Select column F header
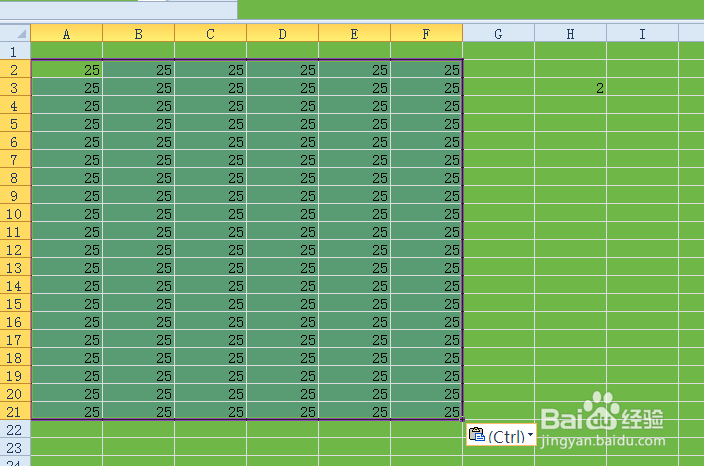Screen dimensions: 704x466 click(x=427, y=33)
